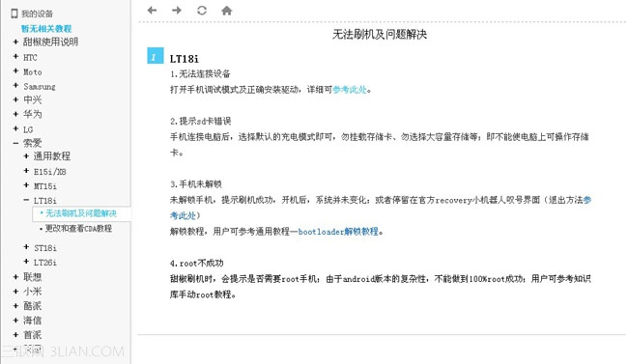This screenshot has width=628, height=364.
Task: Click the MT15i label in the tree
Action: tap(45, 186)
